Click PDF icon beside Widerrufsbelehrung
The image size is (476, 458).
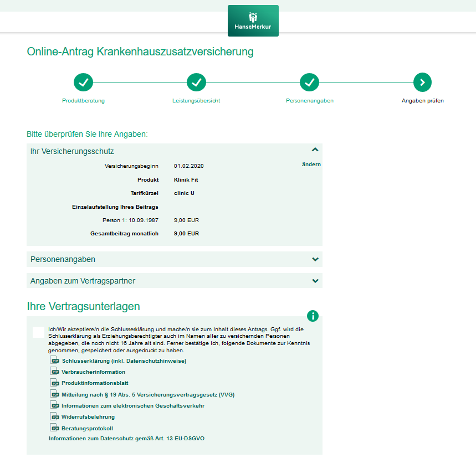click(x=54, y=416)
